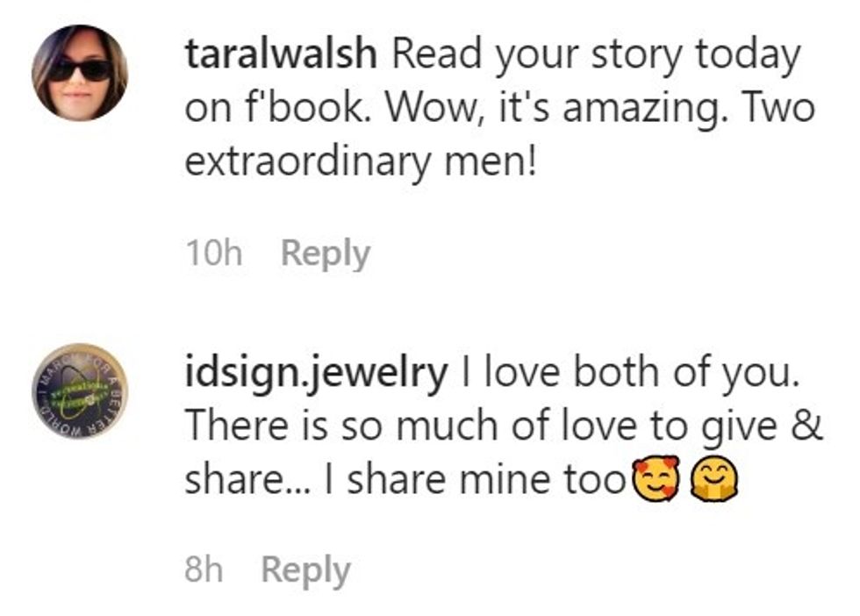Screen dimensions: 860x616
Task: Visit the taralwalsh username profile
Action: 282,56
